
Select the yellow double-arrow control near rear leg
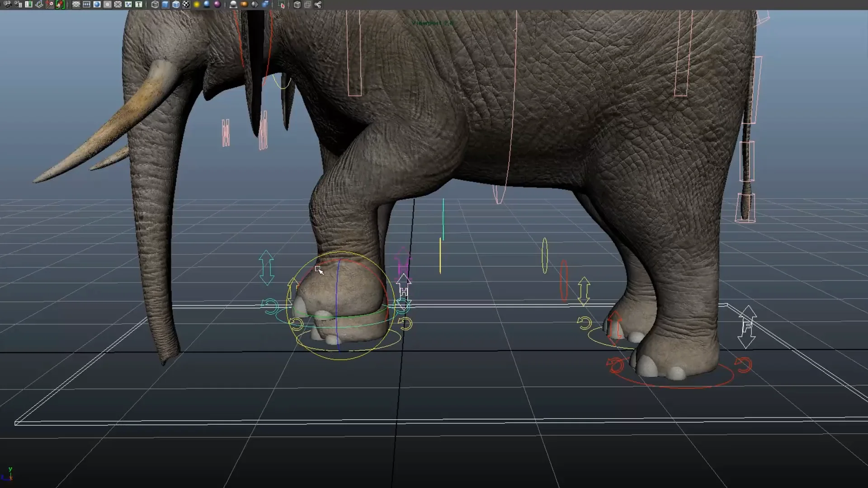pos(584,291)
